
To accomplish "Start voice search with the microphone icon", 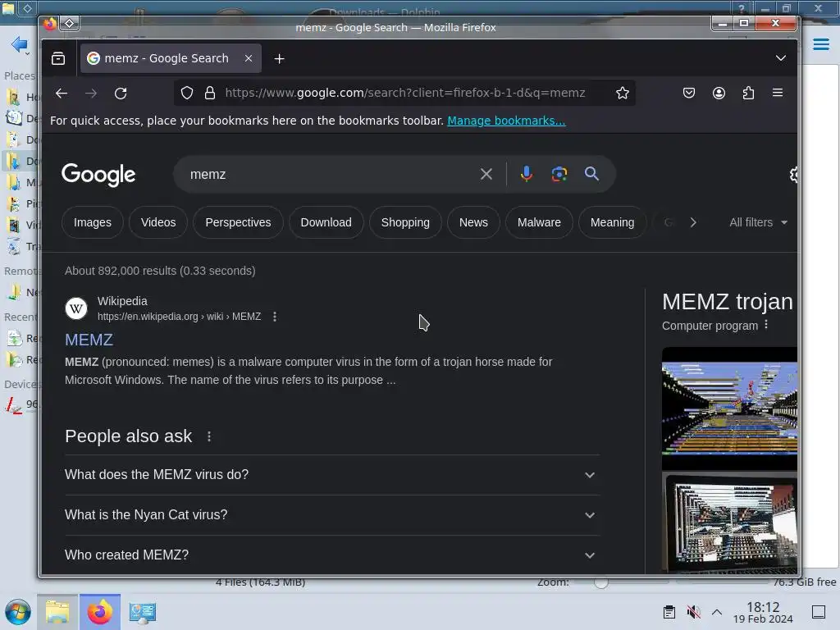I will click(526, 174).
